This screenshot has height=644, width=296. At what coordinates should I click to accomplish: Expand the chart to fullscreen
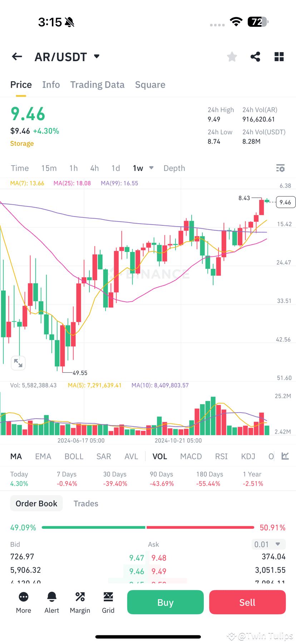click(x=18, y=363)
